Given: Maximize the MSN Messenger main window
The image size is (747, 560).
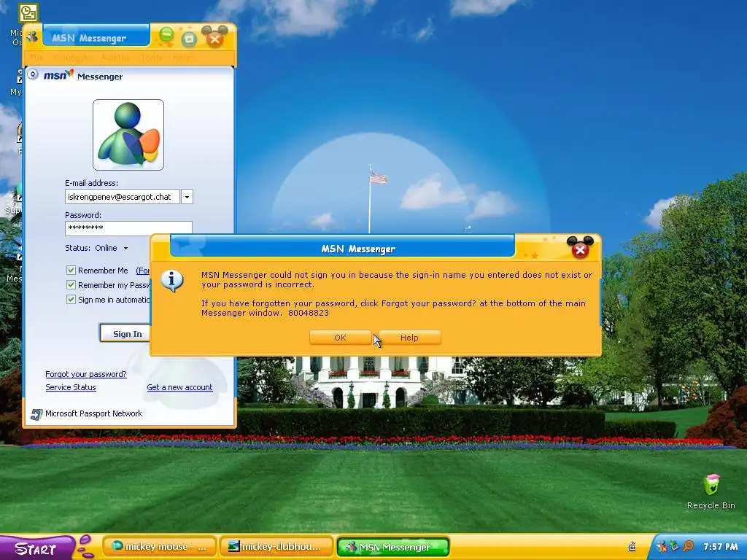Looking at the screenshot, I should click(x=189, y=39).
